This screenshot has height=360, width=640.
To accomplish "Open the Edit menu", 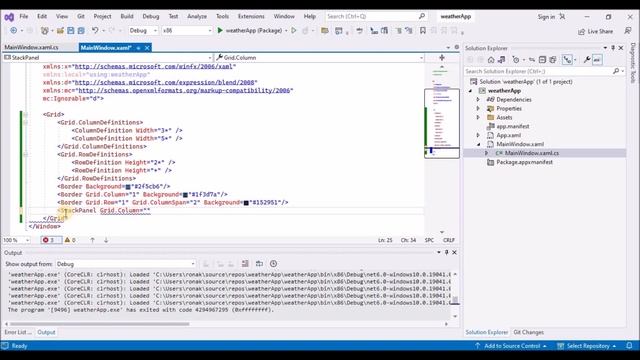I will 42,16.
